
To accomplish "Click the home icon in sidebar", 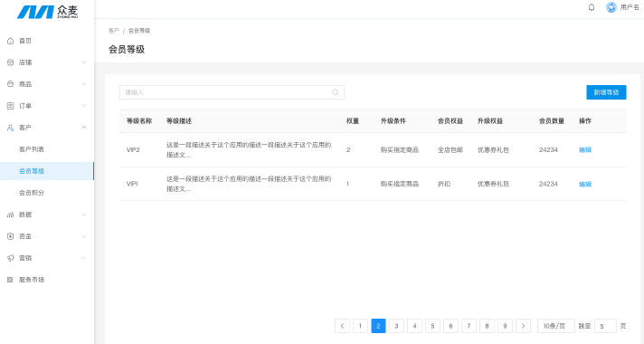I will [10, 41].
